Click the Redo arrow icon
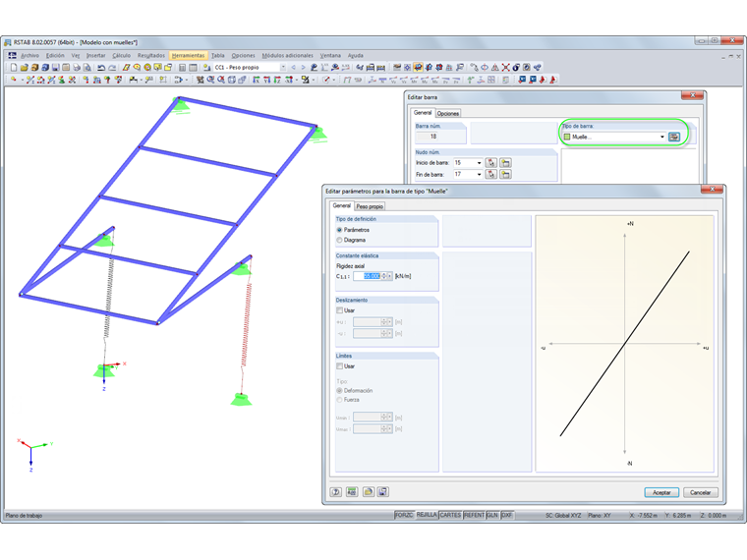 112,68
